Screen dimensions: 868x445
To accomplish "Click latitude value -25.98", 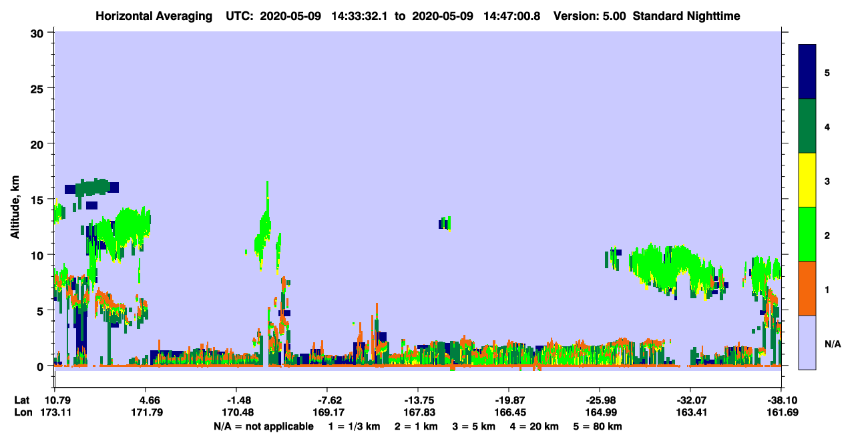I will (x=602, y=400).
